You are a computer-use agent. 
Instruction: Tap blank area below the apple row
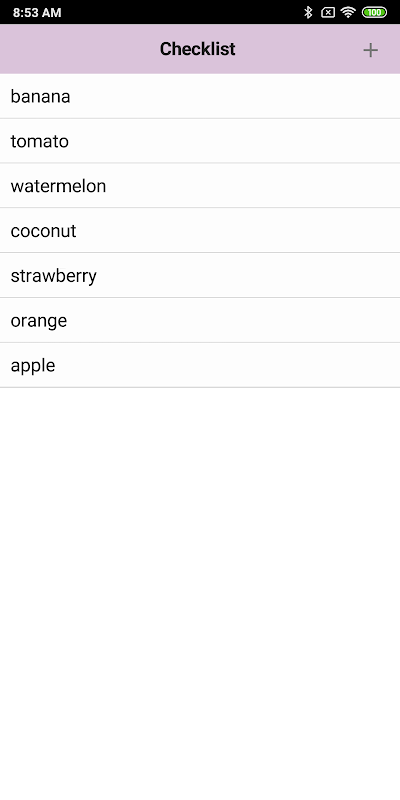200,592
